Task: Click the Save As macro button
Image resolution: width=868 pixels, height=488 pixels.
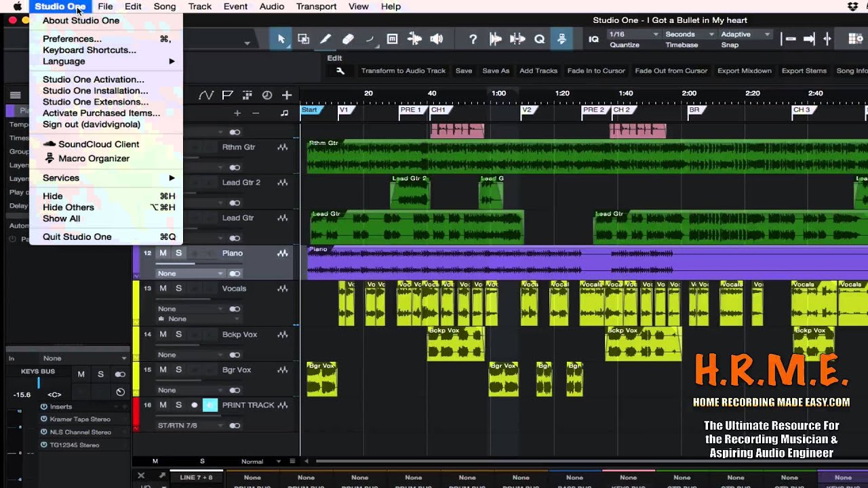Action: [496, 70]
